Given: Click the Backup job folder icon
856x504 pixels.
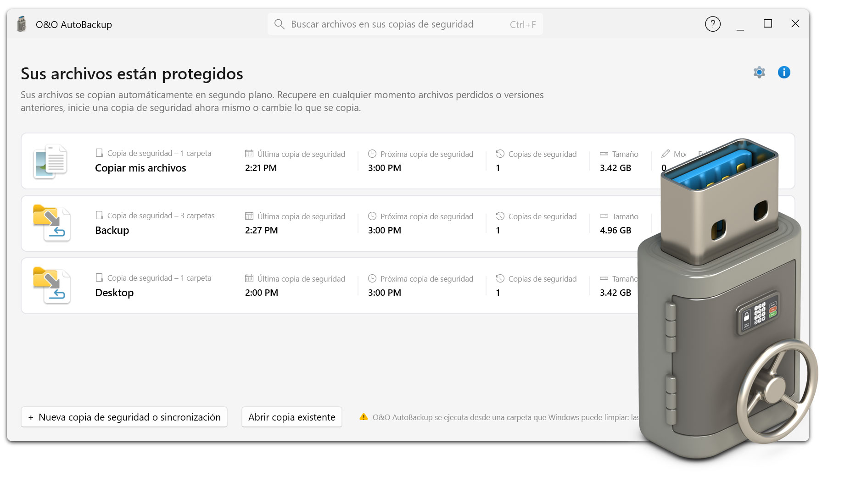Looking at the screenshot, I should [52, 223].
